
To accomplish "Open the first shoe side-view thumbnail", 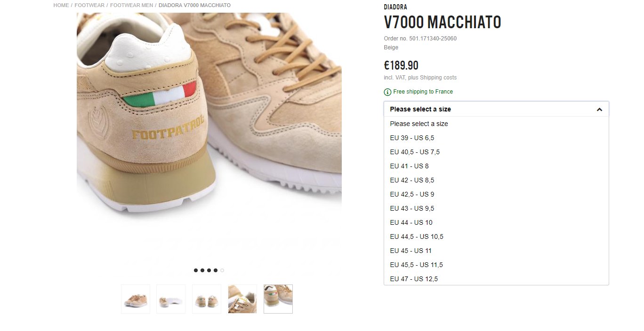I will pyautogui.click(x=136, y=299).
